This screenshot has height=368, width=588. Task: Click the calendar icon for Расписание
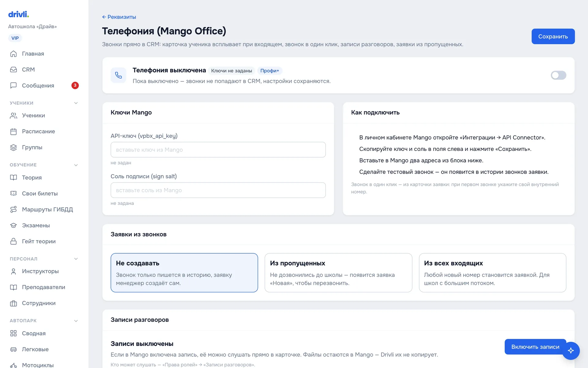[x=13, y=132]
